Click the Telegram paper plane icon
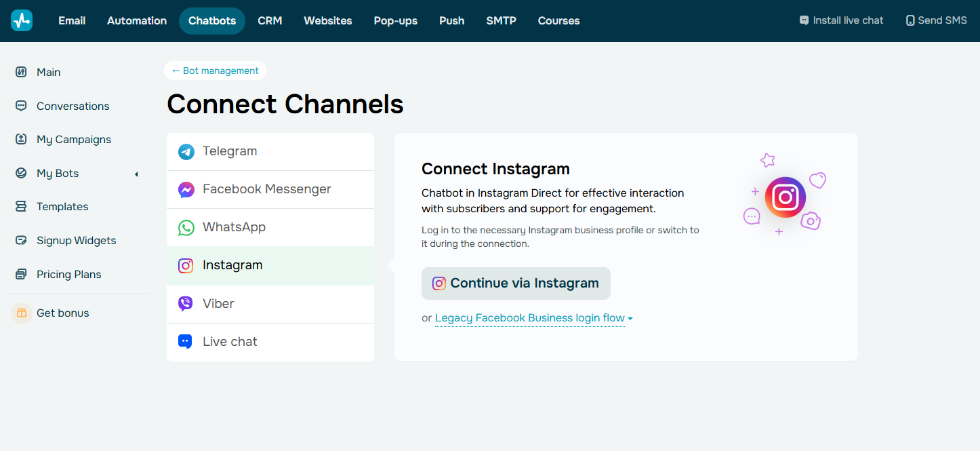The height and width of the screenshot is (451, 980). tap(186, 152)
